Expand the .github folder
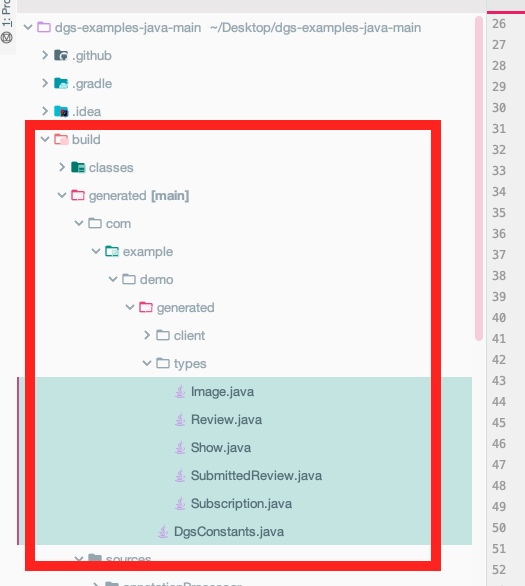The width and height of the screenshot is (525, 586). (x=45, y=55)
